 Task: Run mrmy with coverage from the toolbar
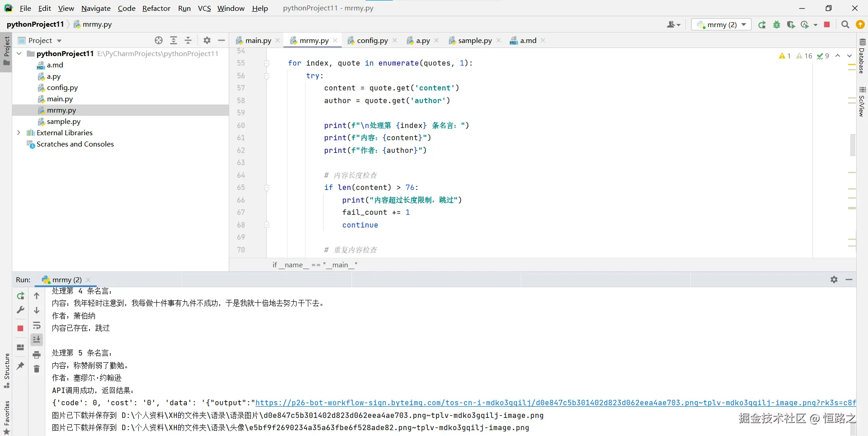[x=791, y=25]
